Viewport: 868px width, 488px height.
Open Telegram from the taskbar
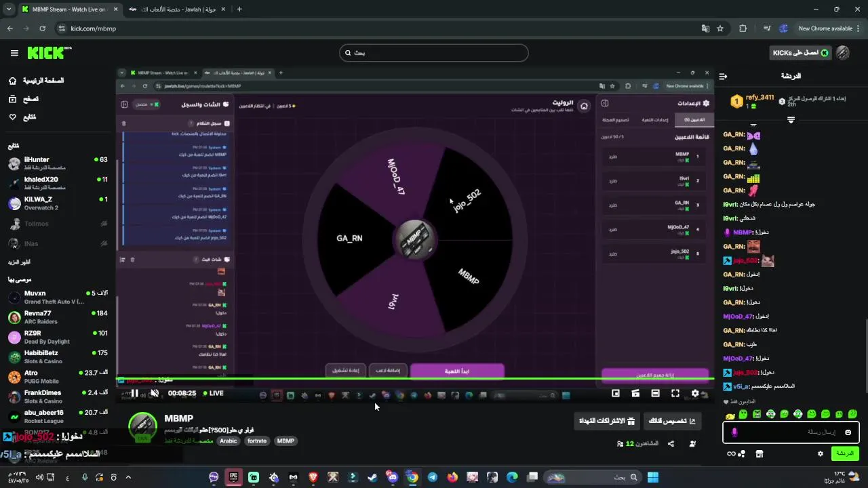point(432,477)
